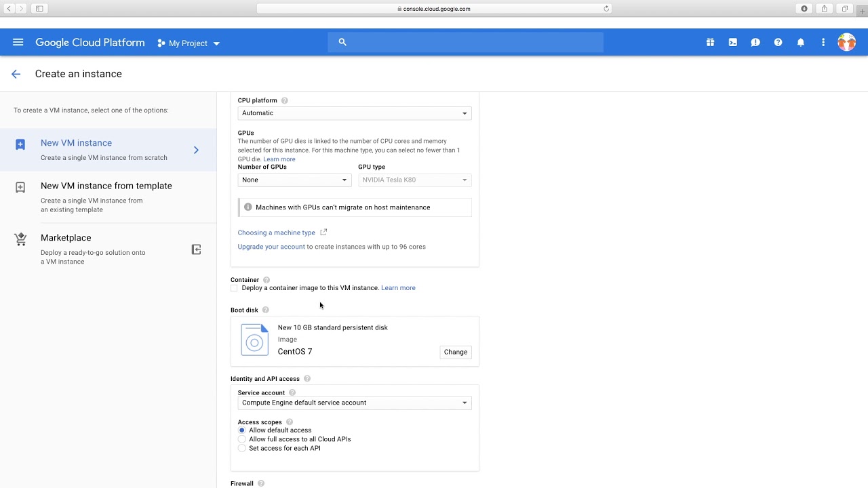This screenshot has height=488, width=868.
Task: Click the browser address bar
Action: (434, 9)
